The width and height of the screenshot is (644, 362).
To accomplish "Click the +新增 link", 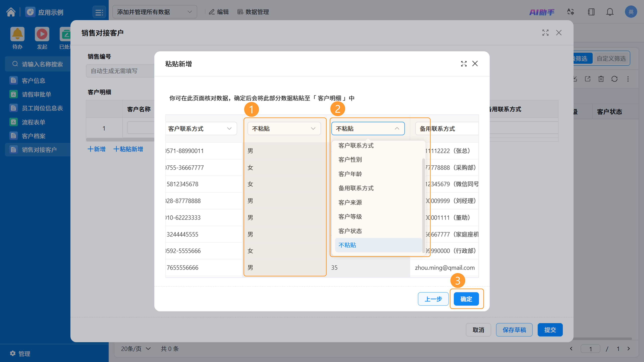I will (96, 149).
